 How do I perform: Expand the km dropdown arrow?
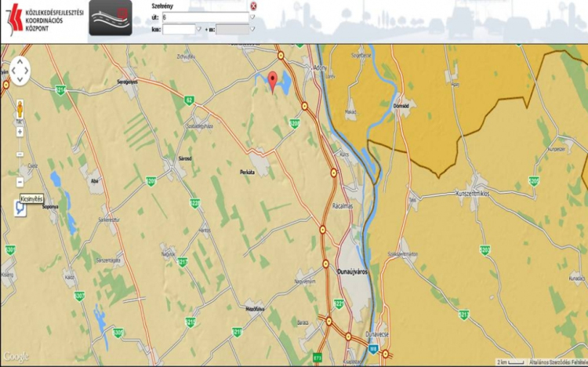pyautogui.click(x=199, y=29)
